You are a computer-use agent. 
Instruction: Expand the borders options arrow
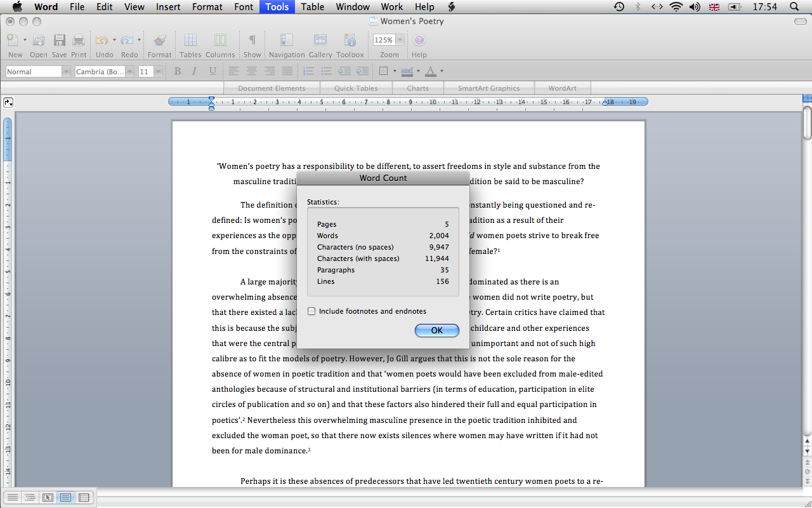coord(395,71)
